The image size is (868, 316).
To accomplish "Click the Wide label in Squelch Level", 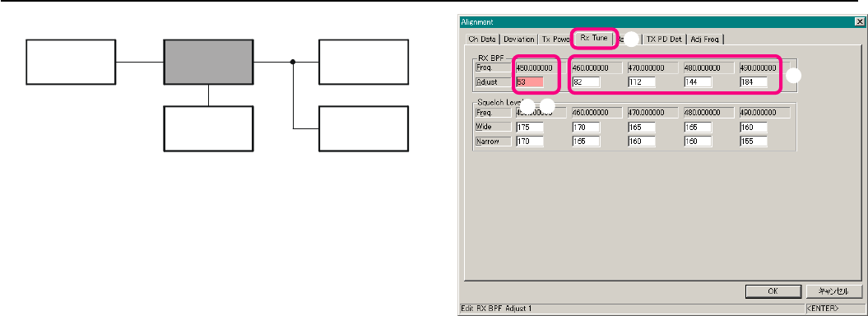I will coord(493,127).
